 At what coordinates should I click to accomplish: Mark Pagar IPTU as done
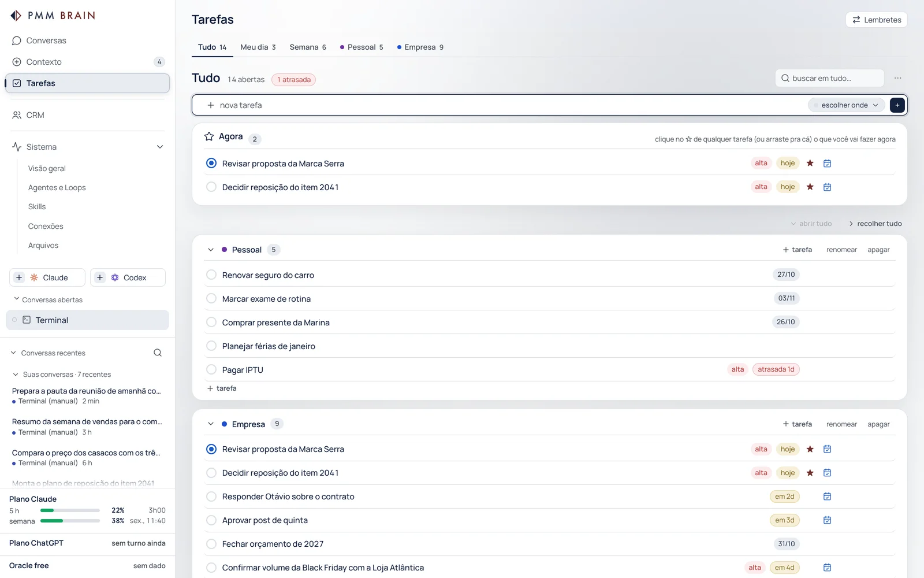point(211,370)
